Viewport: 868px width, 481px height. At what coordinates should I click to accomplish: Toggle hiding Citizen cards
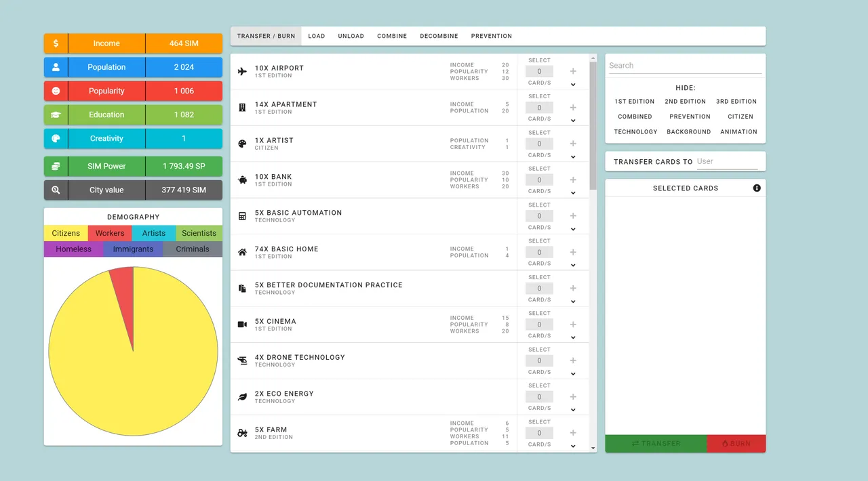coord(741,117)
